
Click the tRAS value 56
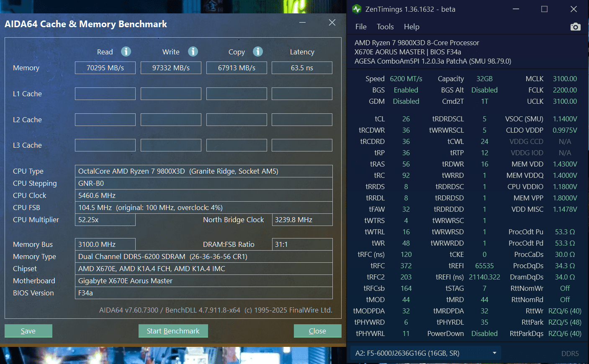click(x=406, y=164)
